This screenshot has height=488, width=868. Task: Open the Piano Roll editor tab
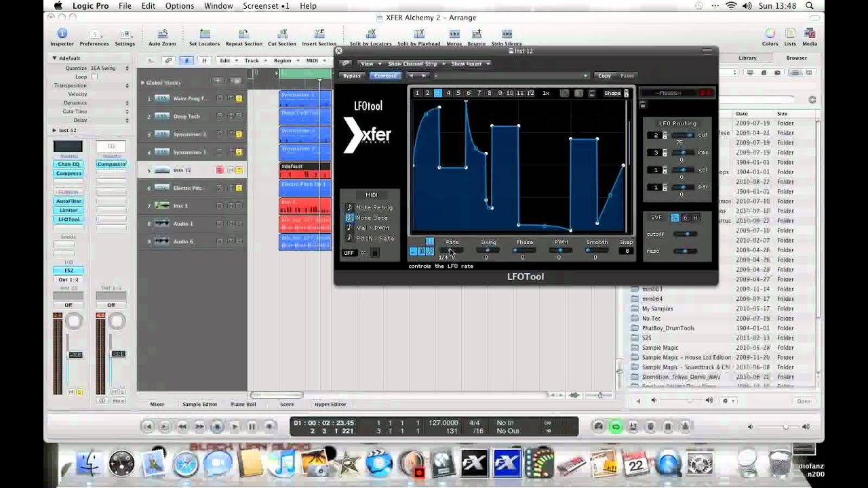click(x=243, y=404)
